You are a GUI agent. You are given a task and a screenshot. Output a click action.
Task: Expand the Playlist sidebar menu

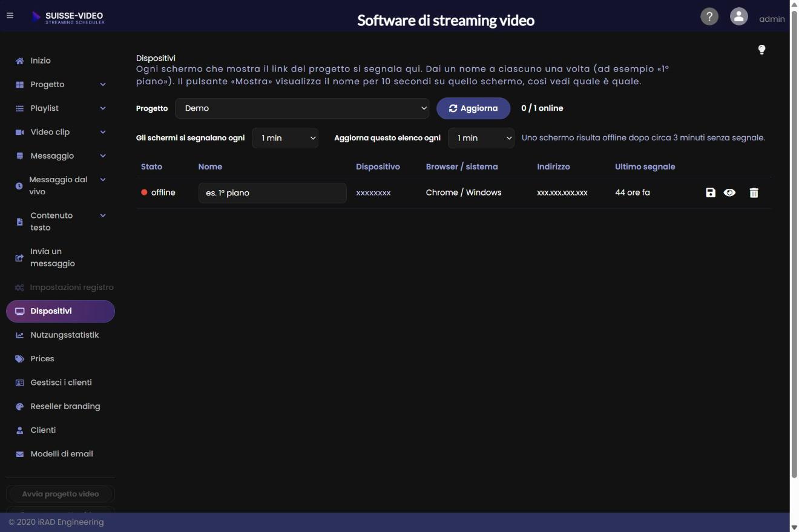(61, 108)
